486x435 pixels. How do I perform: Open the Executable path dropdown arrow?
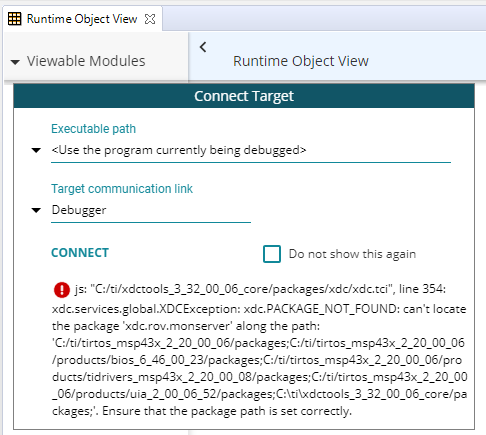click(36, 150)
